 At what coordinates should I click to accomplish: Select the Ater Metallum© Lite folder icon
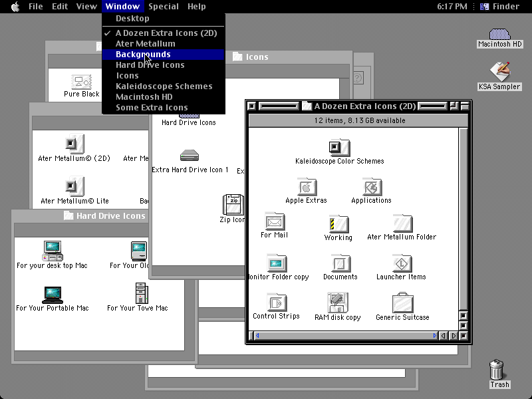point(74,186)
